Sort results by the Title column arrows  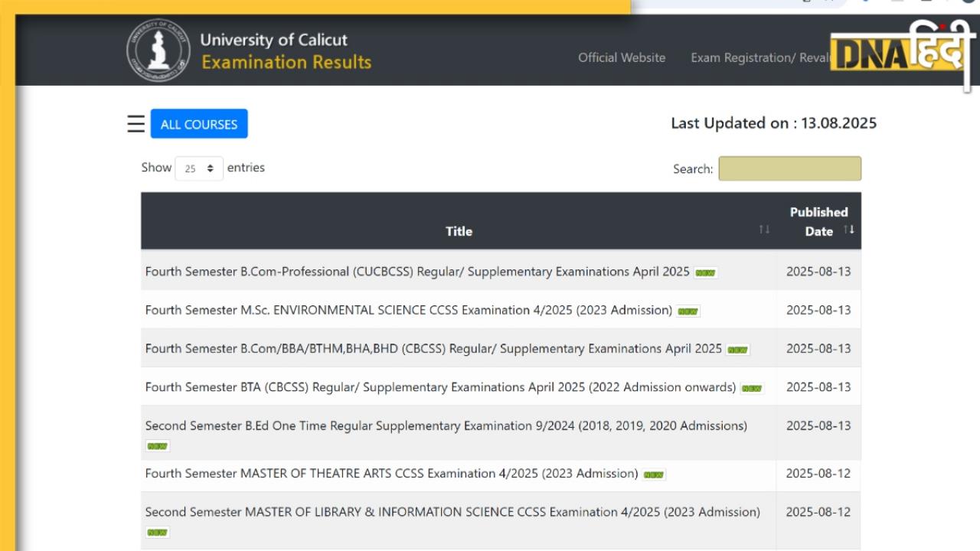click(764, 230)
